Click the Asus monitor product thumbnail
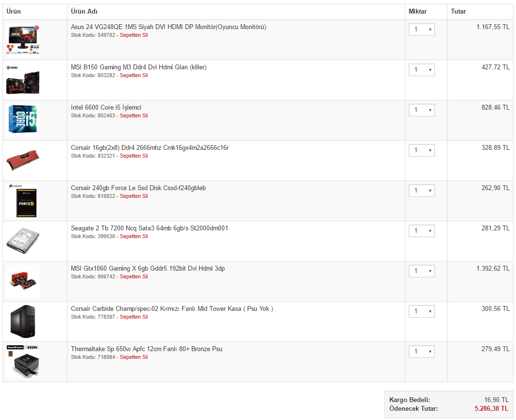The image size is (516, 420). (23, 39)
